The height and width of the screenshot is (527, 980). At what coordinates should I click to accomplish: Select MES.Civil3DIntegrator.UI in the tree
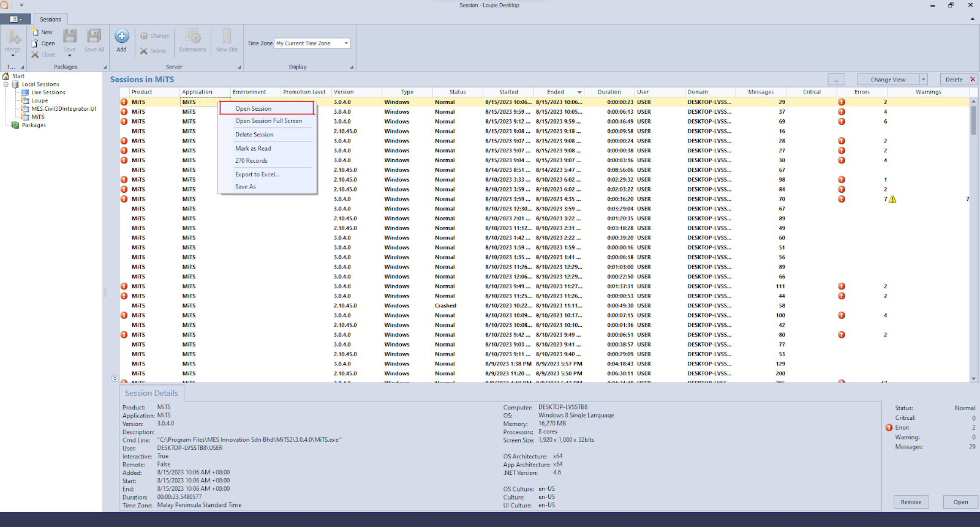pyautogui.click(x=64, y=109)
